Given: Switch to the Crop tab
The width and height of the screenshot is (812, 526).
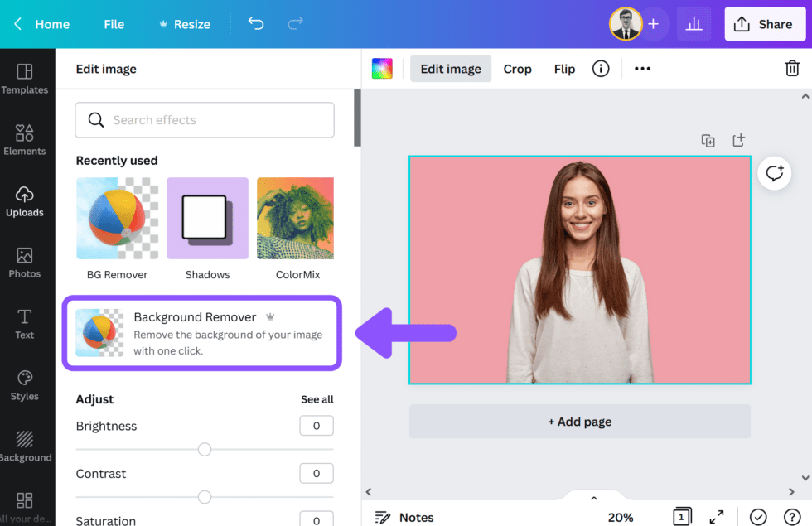Looking at the screenshot, I should (x=517, y=69).
